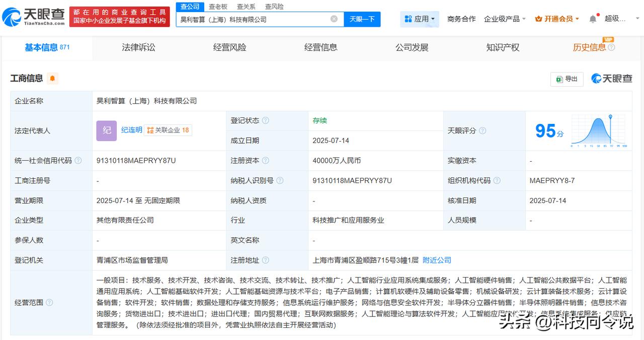Expand the 企业级产品 dropdown

[505, 19]
